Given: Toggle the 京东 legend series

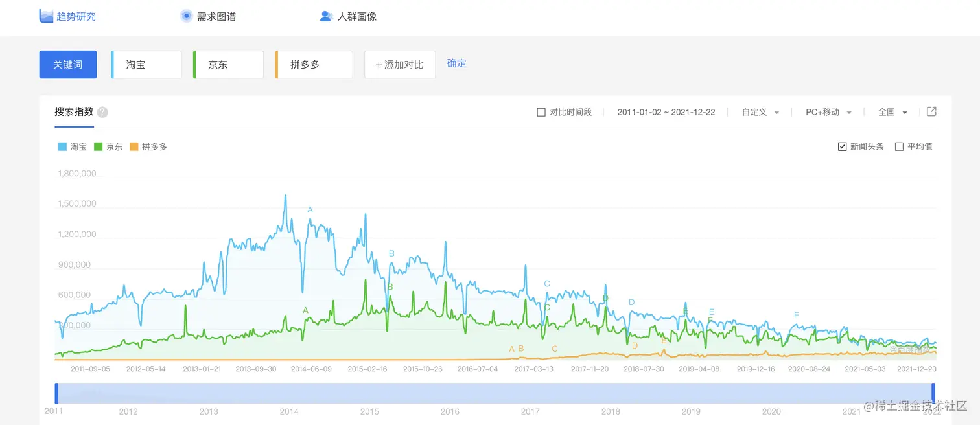Looking at the screenshot, I should click(109, 147).
